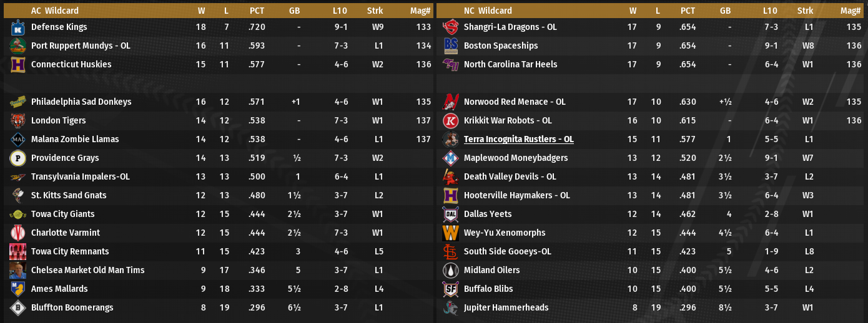
Task: Click the Dallas Yeets team logo
Action: [x=450, y=215]
